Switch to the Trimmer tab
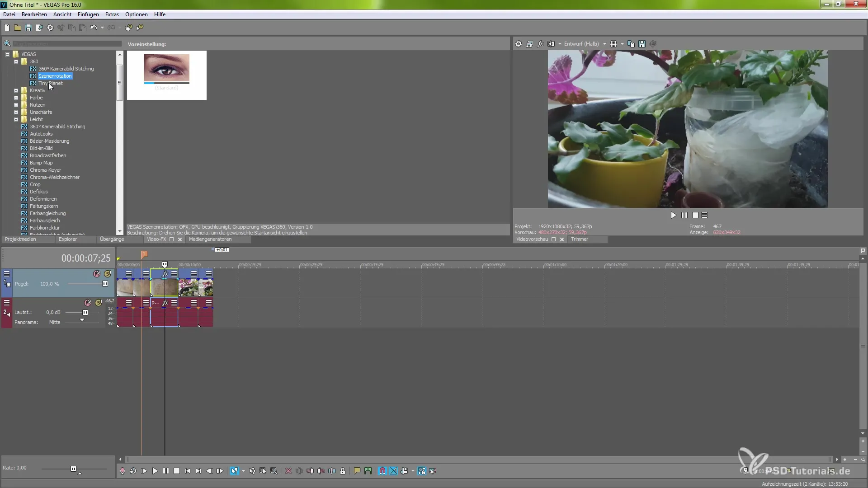The width and height of the screenshot is (868, 488). pos(580,239)
